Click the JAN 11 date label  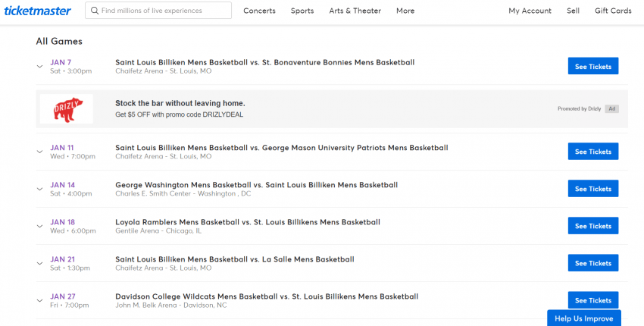pyautogui.click(x=61, y=148)
